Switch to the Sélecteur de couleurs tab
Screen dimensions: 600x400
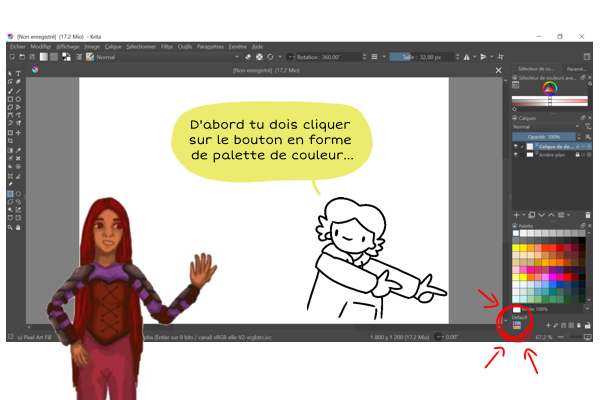coord(535,68)
